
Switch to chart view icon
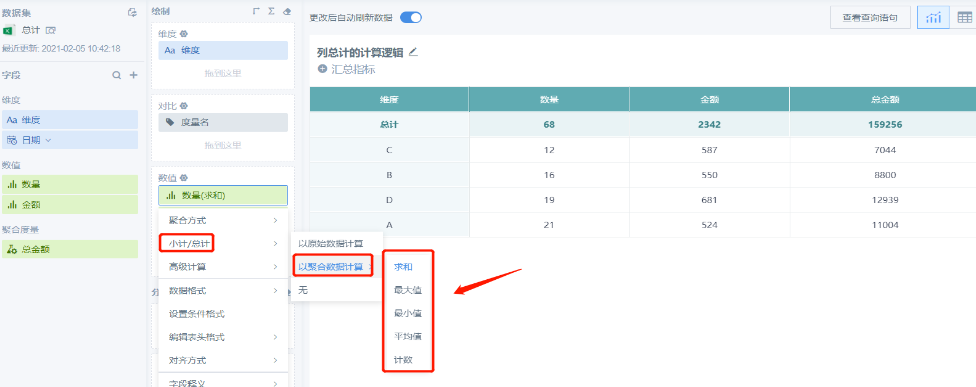pos(933,17)
